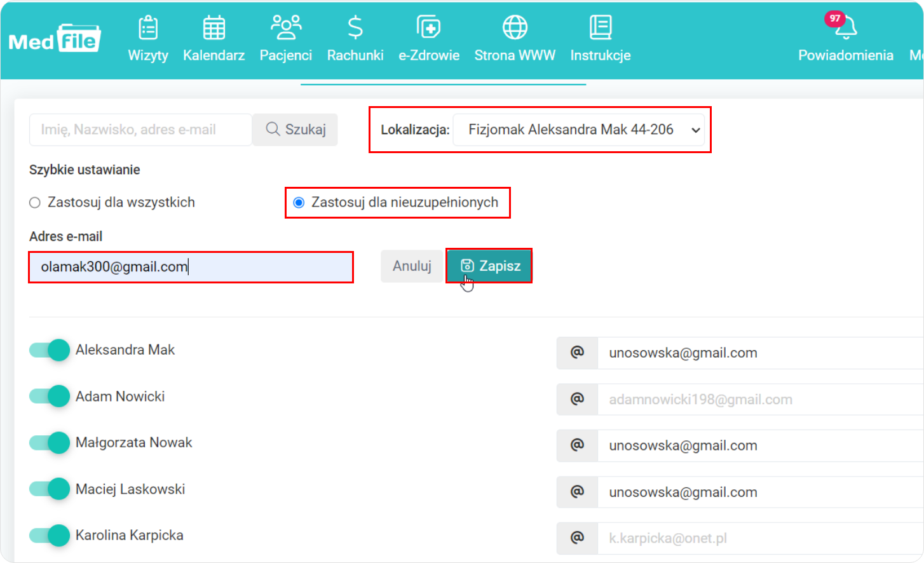Click the Lokalizacja label
This screenshot has height=563, width=924.
[415, 130]
